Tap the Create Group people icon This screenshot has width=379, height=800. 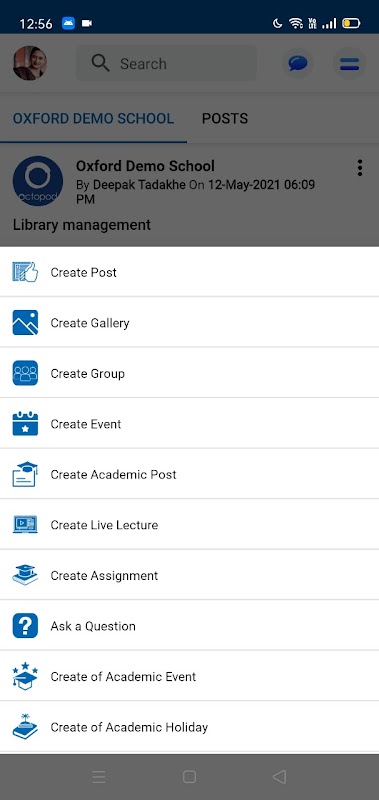point(25,373)
